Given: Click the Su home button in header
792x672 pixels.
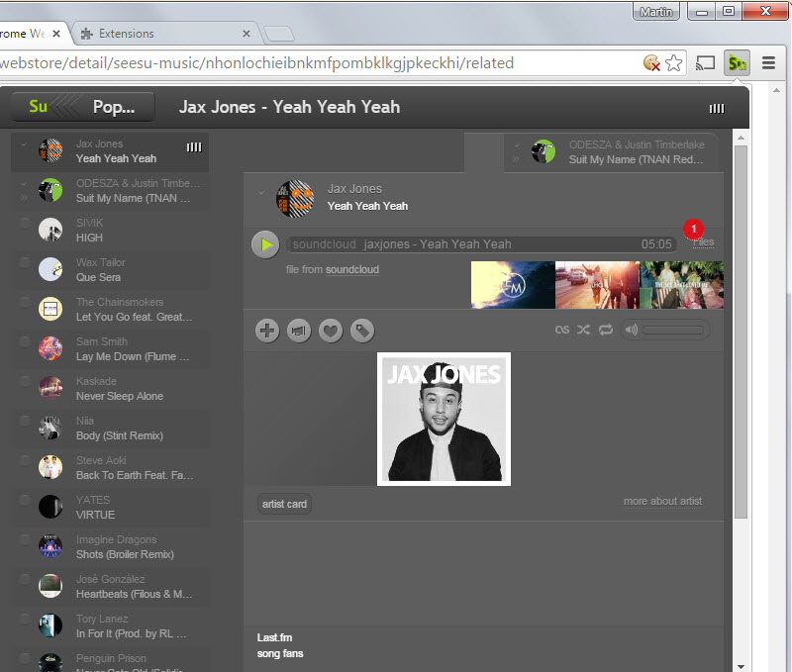Looking at the screenshot, I should click(x=39, y=107).
